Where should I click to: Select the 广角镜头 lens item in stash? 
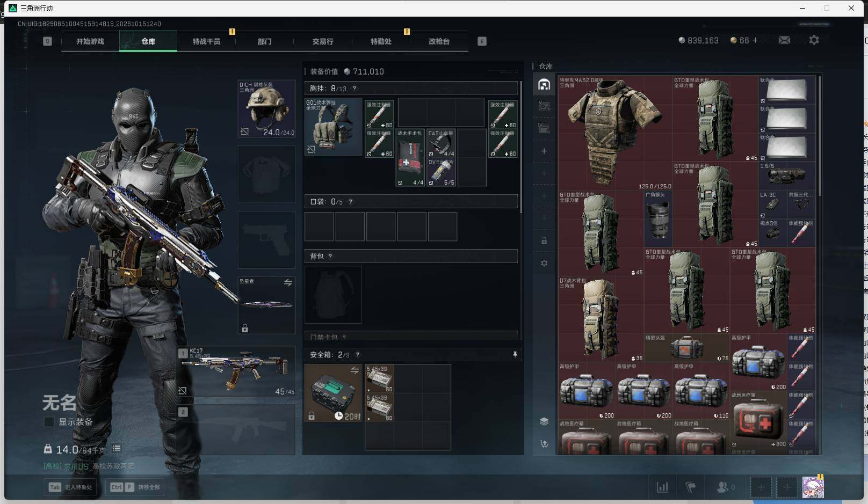(x=658, y=219)
